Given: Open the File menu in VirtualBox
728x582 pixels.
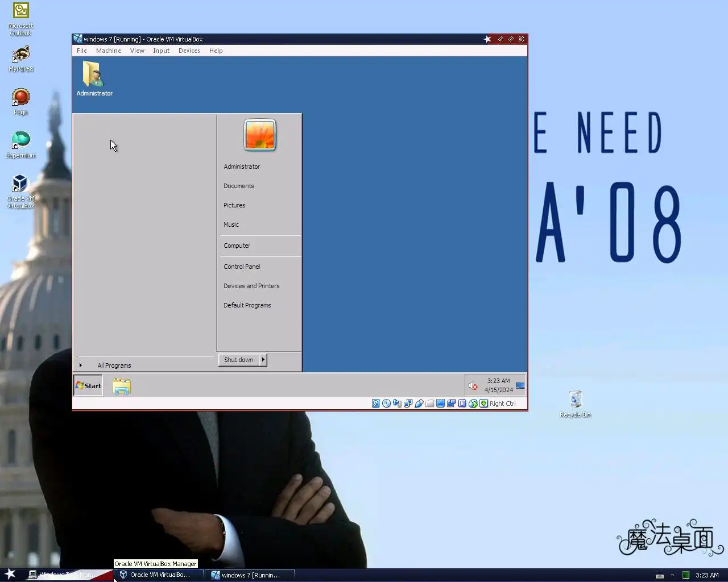Looking at the screenshot, I should click(82, 51).
